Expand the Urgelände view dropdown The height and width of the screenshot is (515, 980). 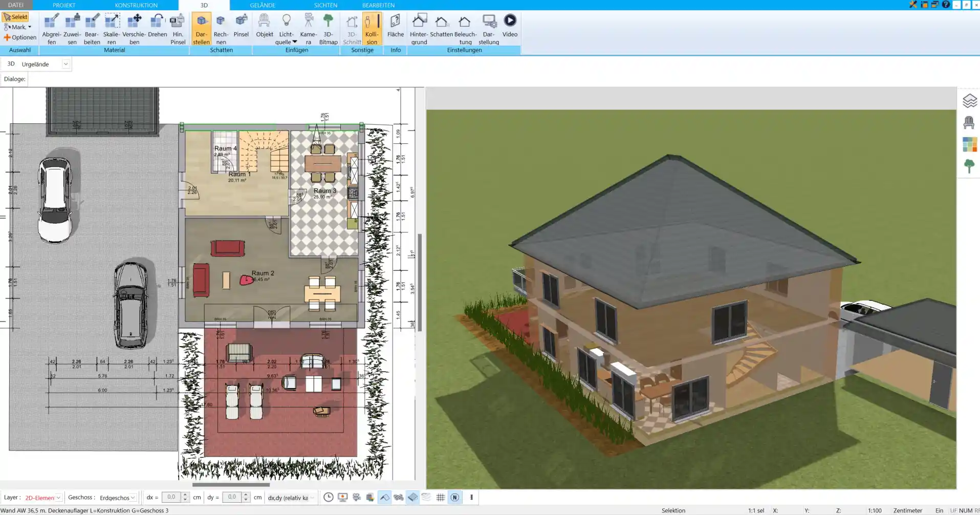(x=66, y=64)
